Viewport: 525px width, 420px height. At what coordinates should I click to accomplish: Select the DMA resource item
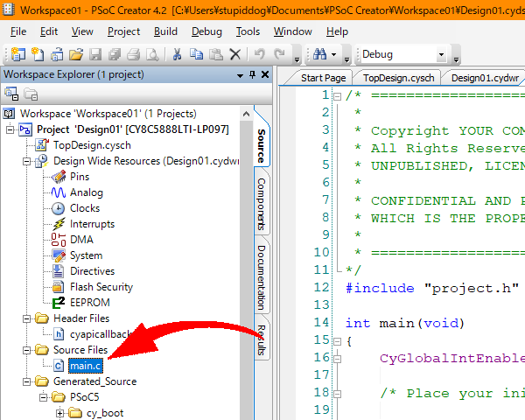click(x=81, y=240)
